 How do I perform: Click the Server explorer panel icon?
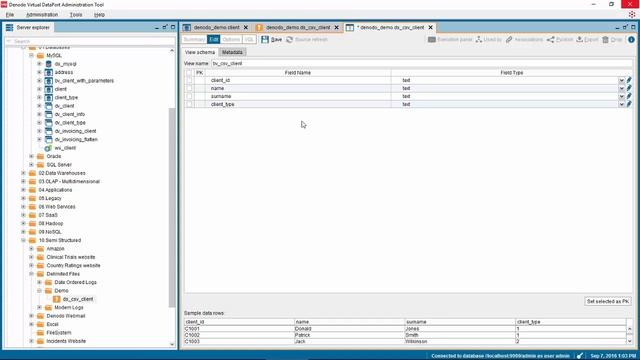click(9, 27)
